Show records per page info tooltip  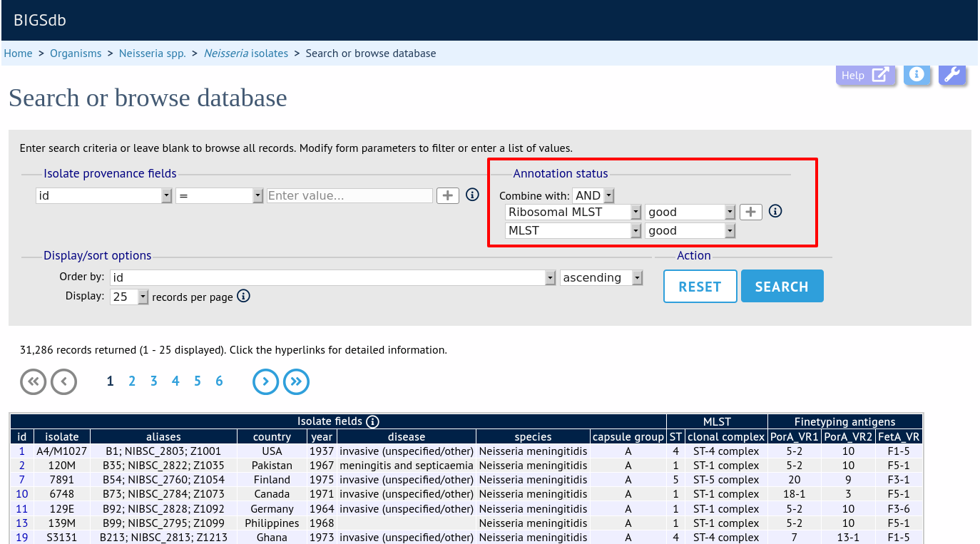click(x=243, y=296)
